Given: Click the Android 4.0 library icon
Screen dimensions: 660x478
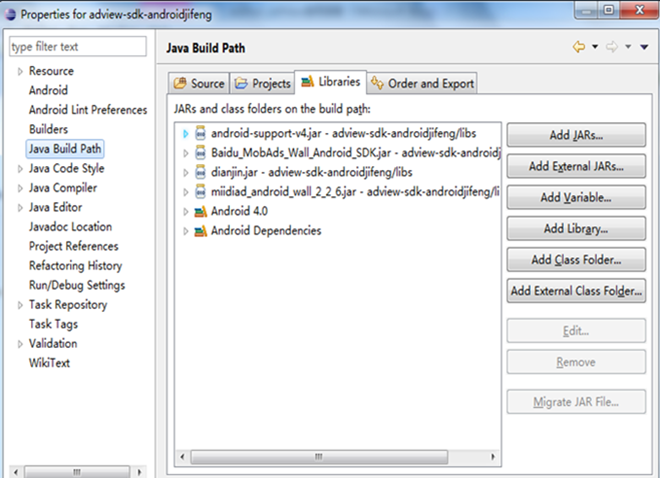Looking at the screenshot, I should pos(200,211).
